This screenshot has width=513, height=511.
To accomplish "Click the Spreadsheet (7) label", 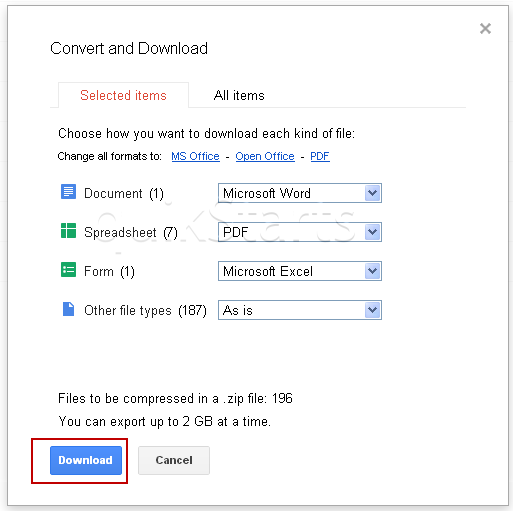I will [x=131, y=232].
